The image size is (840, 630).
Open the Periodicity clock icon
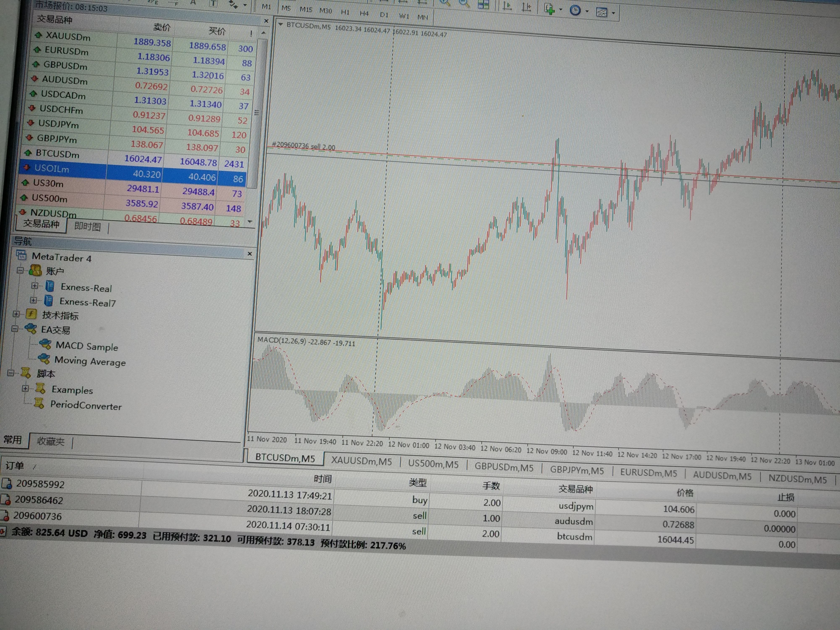click(575, 10)
